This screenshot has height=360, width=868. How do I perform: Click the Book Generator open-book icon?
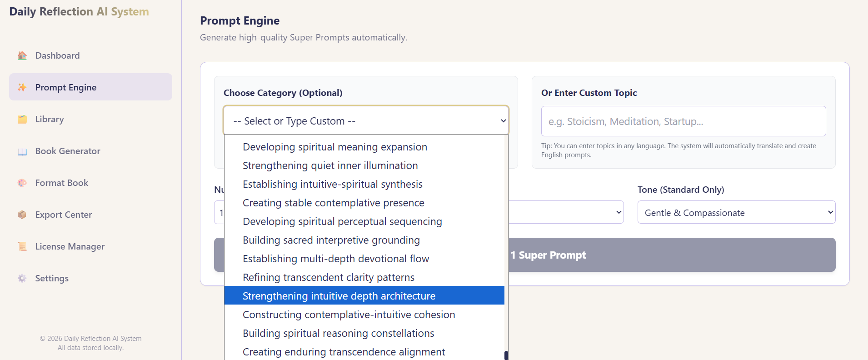(22, 151)
